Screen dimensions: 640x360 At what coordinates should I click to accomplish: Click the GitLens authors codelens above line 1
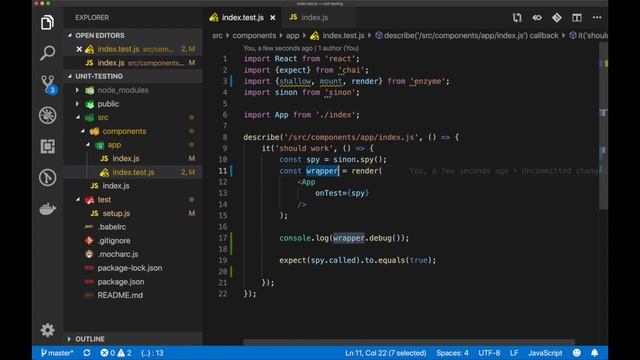(301, 48)
